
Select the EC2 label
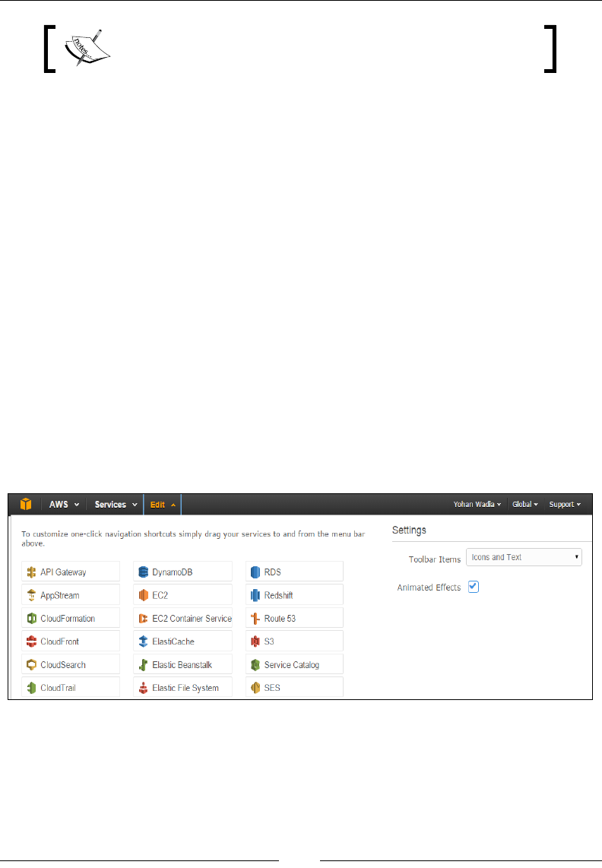(x=160, y=595)
